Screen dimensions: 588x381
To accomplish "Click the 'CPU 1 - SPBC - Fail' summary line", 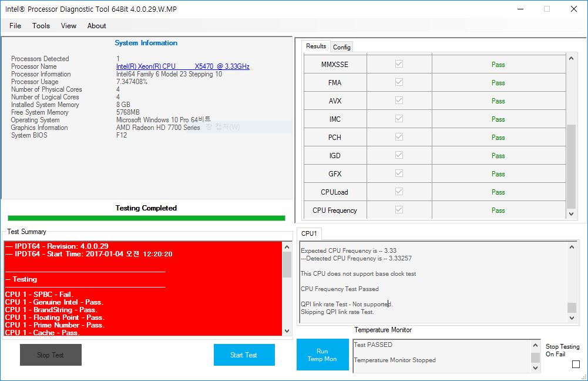I will click(39, 295).
